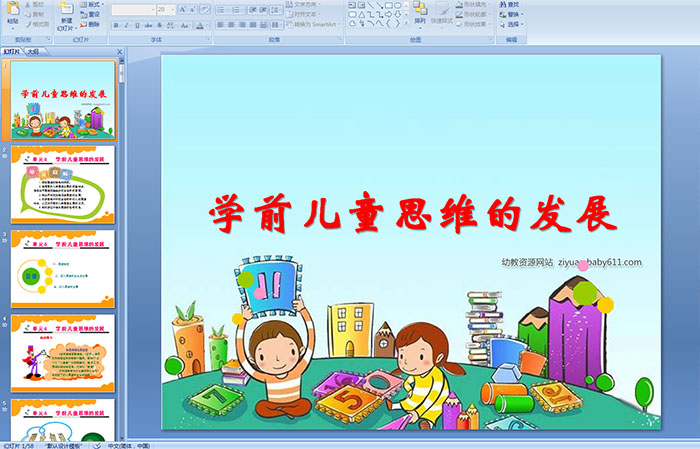Toggle distributed text alignment
The width and height of the screenshot is (700, 449).
coord(263,25)
